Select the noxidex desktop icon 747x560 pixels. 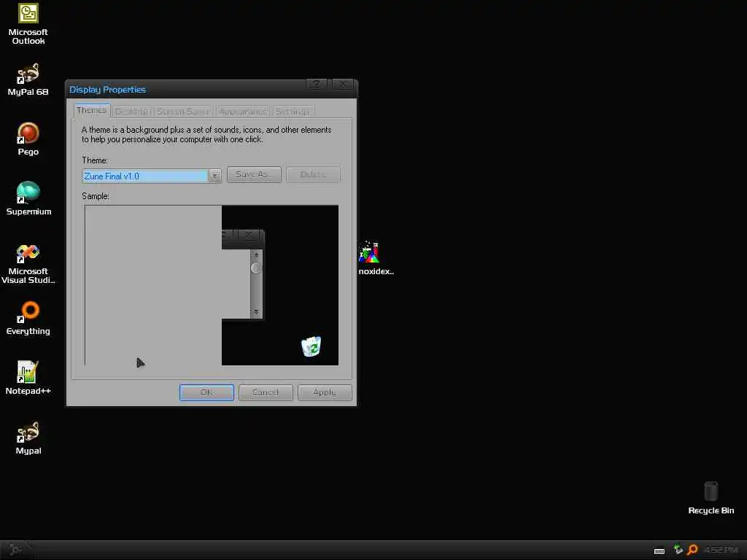pos(376,258)
